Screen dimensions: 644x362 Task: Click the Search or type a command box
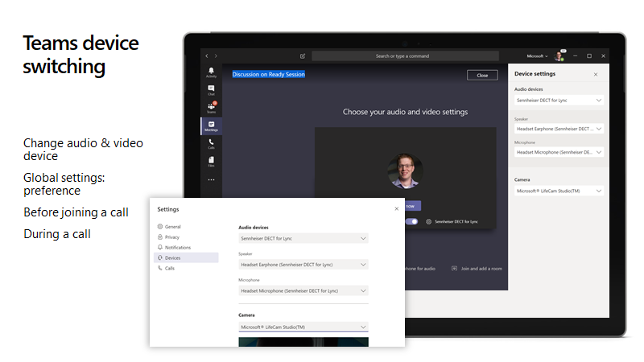point(406,56)
